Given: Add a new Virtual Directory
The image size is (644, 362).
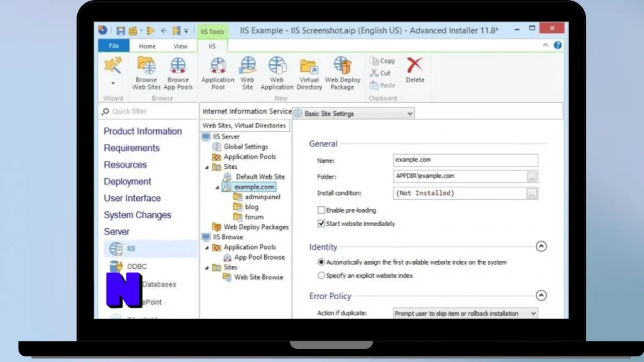Looking at the screenshot, I should 309,73.
